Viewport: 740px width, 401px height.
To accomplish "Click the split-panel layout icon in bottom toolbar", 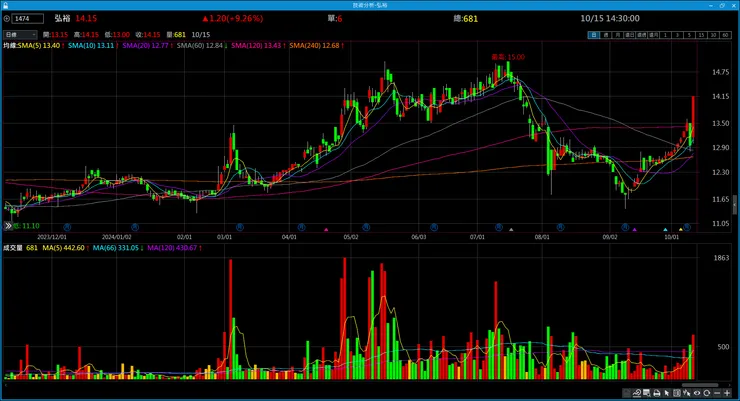I will (677, 393).
